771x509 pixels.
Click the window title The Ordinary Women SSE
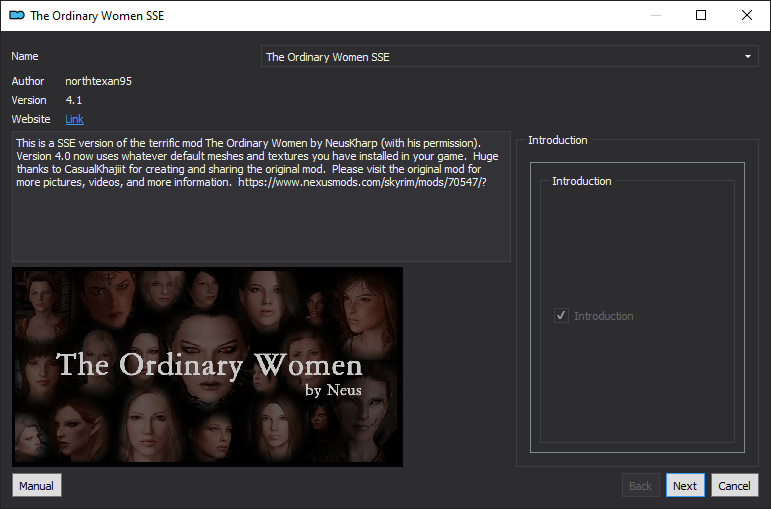[97, 16]
